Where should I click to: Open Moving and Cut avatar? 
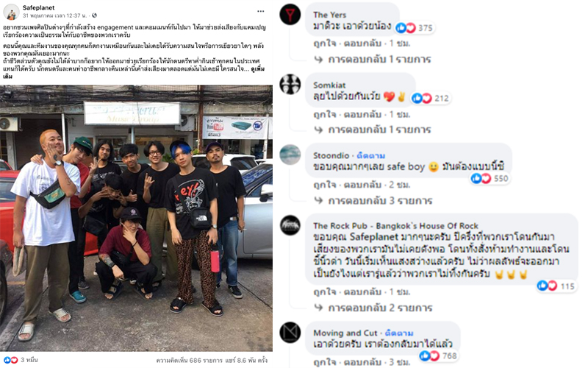pyautogui.click(x=290, y=332)
